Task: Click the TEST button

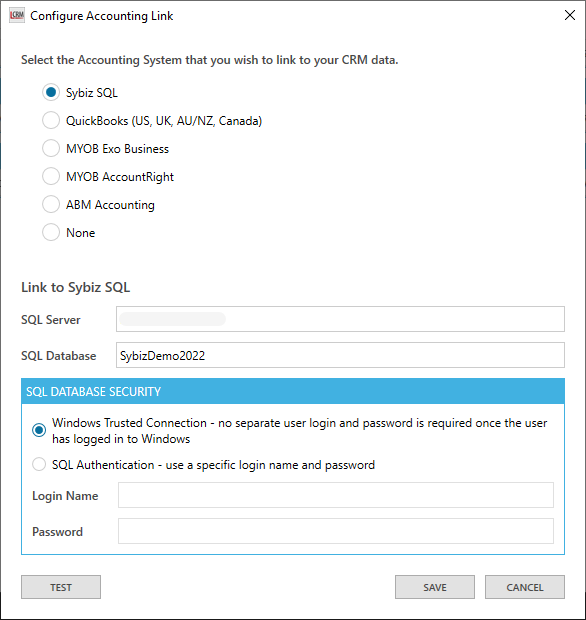Action: click(x=61, y=587)
